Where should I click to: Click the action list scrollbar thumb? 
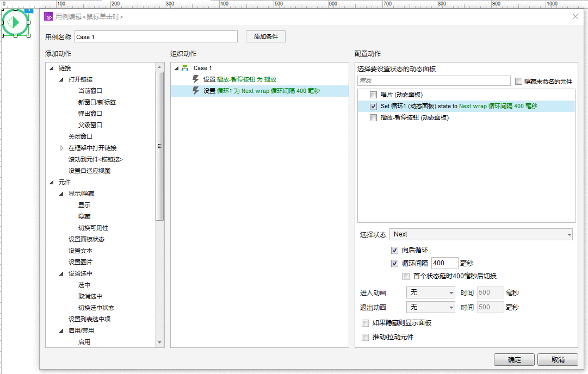(159, 146)
